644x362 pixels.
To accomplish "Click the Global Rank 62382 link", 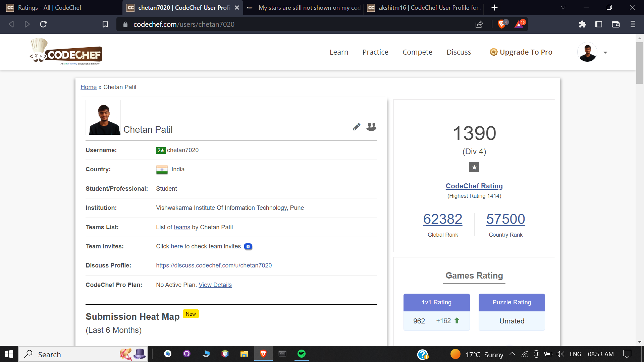I will (x=442, y=219).
